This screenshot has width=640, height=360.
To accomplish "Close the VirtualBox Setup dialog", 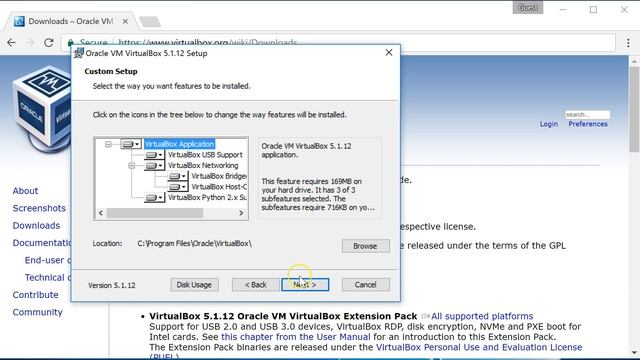I will click(x=389, y=52).
